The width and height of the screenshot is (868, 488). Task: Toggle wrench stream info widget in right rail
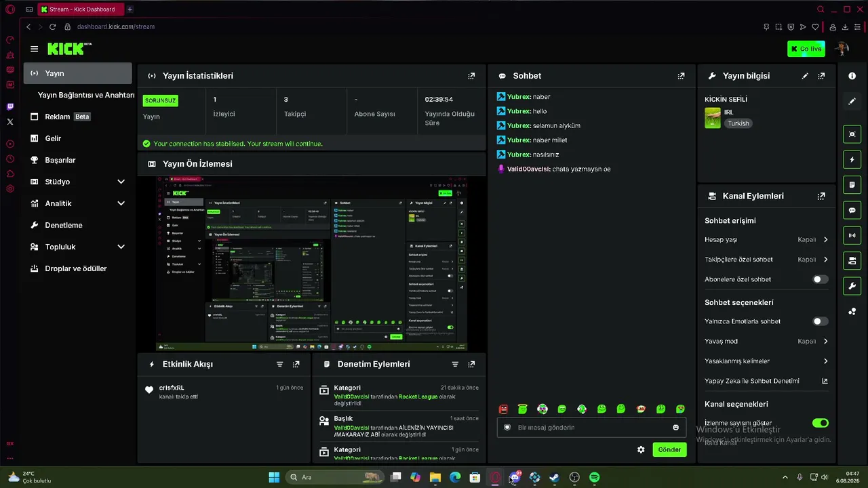(852, 286)
